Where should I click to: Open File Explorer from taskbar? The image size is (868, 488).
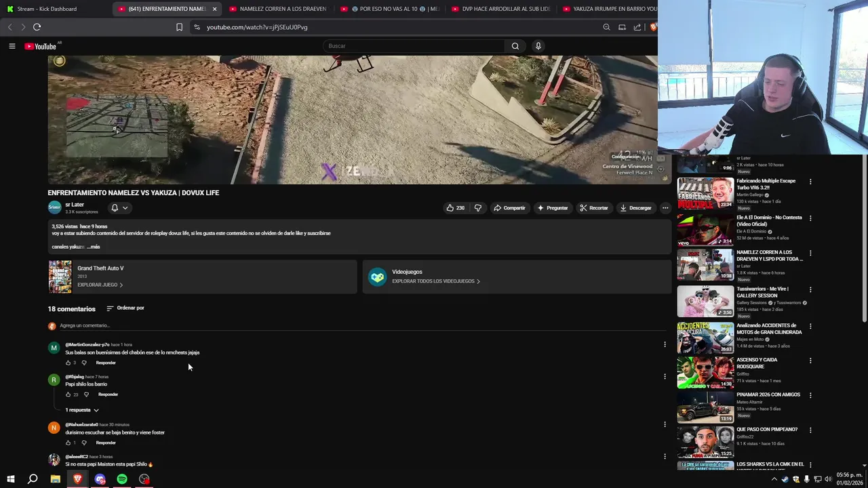click(56, 479)
